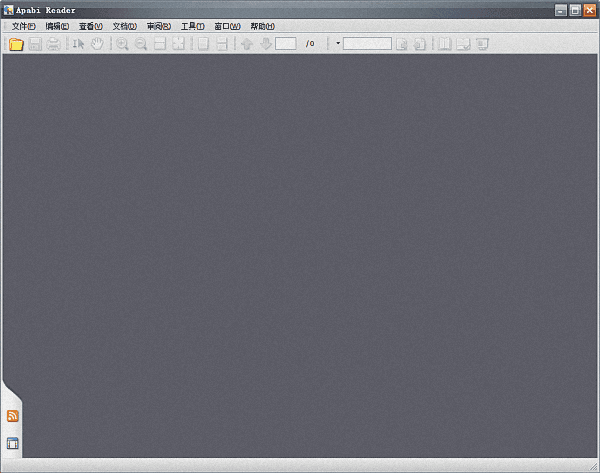Click the open book reading mode icon
The width and height of the screenshot is (600, 473).
tap(445, 44)
